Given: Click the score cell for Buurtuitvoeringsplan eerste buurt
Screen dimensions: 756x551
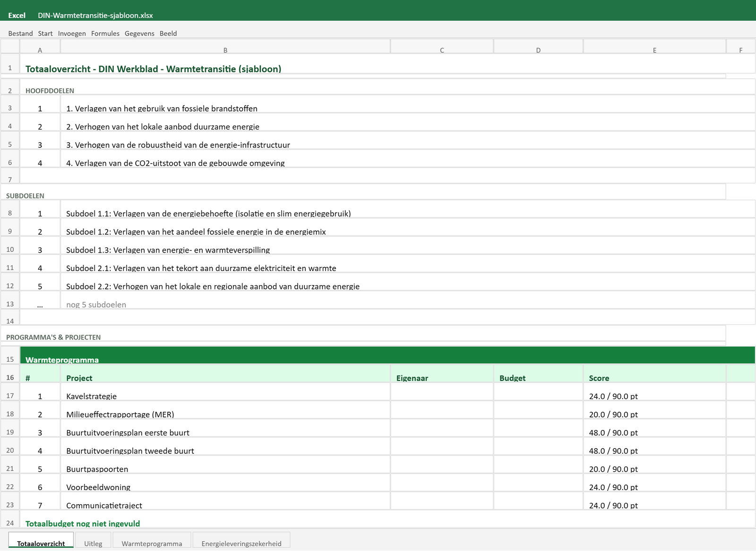Looking at the screenshot, I should pyautogui.click(x=654, y=428).
